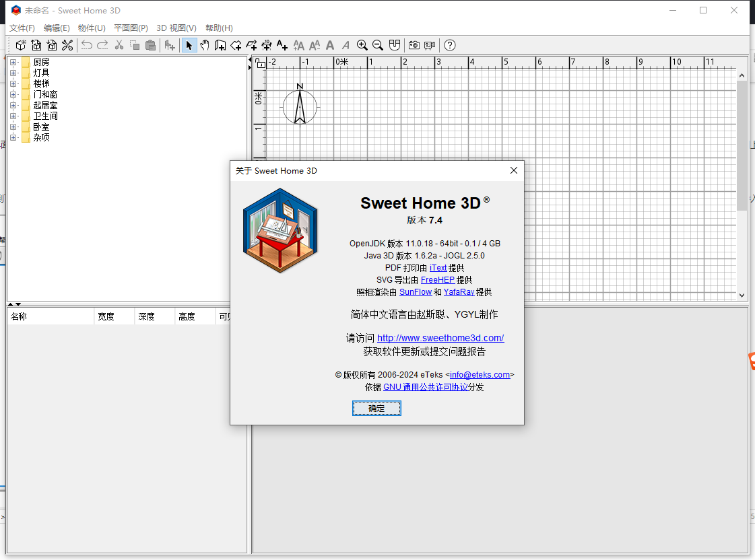Redo action in toolbar
The width and height of the screenshot is (755, 560).
coord(102,45)
